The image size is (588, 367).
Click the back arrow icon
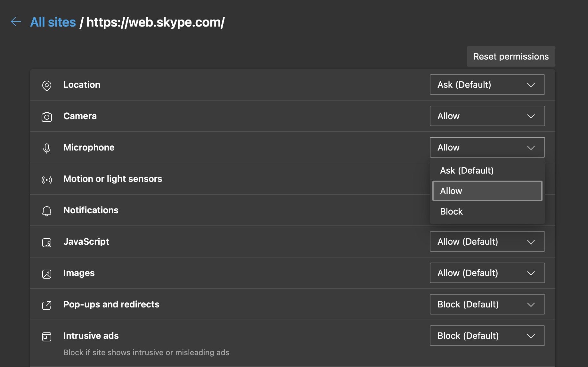(x=16, y=22)
